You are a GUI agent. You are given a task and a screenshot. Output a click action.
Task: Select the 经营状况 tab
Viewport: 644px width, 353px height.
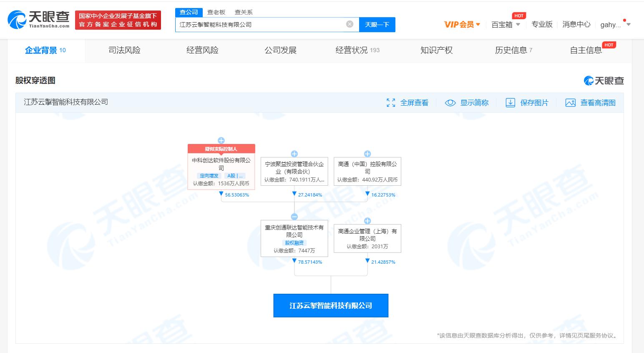pyautogui.click(x=357, y=50)
